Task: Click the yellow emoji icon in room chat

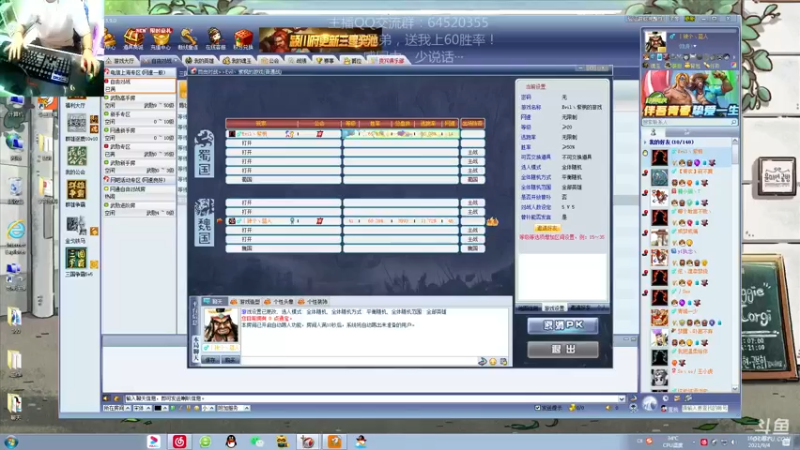Action: (x=493, y=362)
